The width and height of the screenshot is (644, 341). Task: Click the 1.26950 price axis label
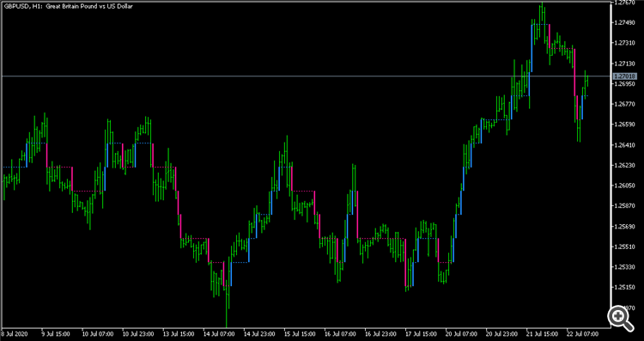pyautogui.click(x=624, y=84)
